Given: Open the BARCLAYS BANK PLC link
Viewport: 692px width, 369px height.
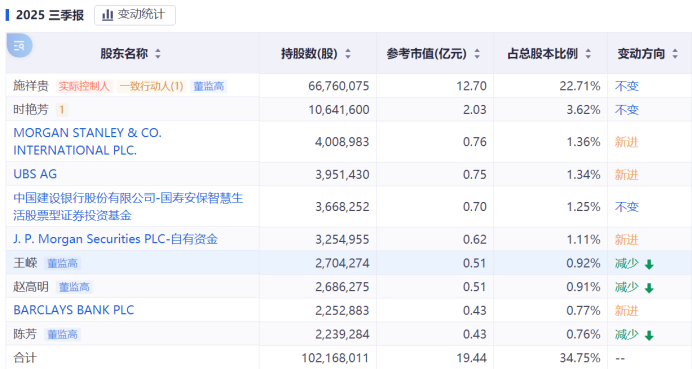Looking at the screenshot, I should (74, 310).
